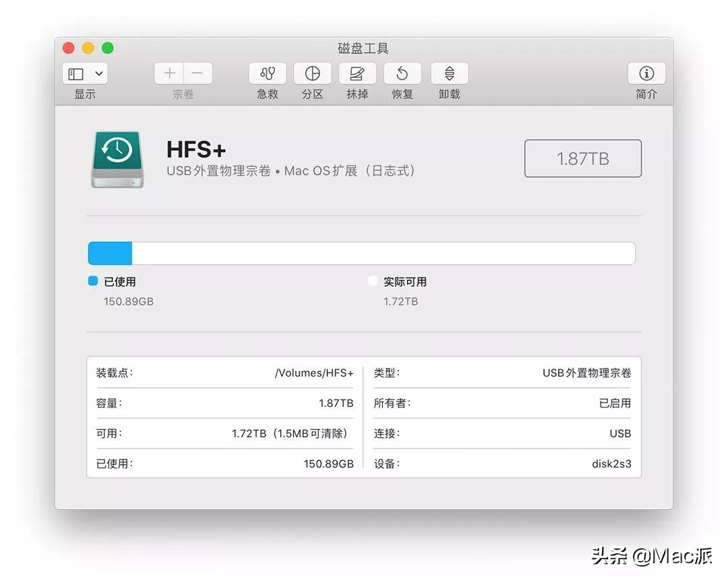This screenshot has width=728, height=582.
Task: Open 简介 (Get Info) for the drive
Action: tap(646, 73)
